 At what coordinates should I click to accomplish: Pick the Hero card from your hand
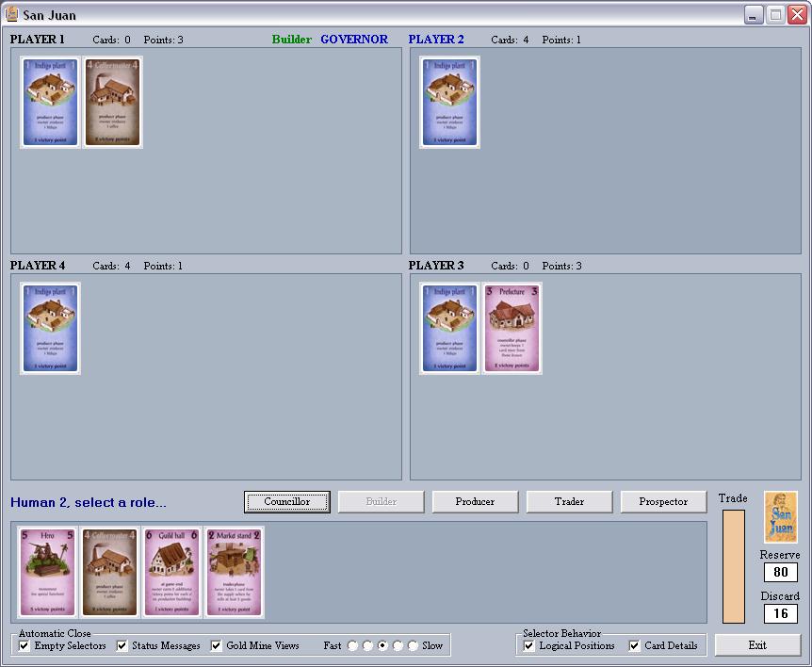point(48,572)
